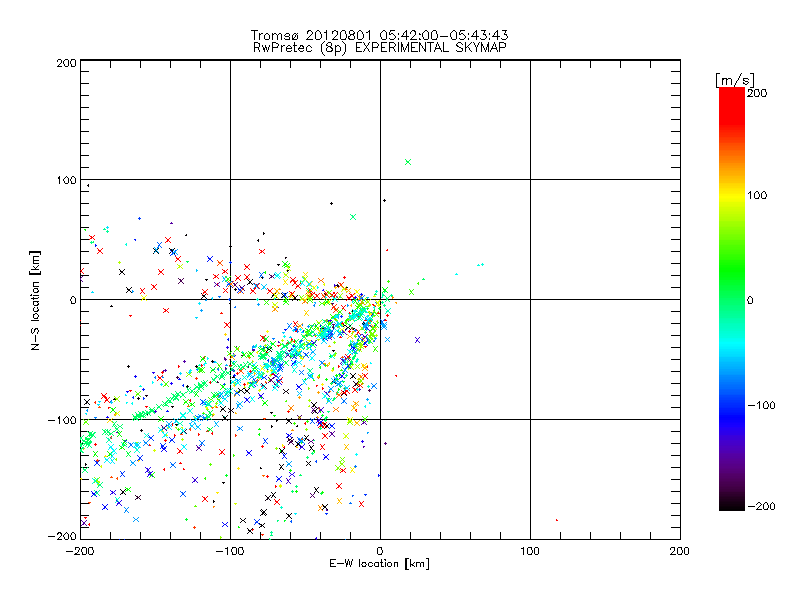Click the y-axis tick label -100
The height and width of the screenshot is (600, 800).
[x=62, y=420]
